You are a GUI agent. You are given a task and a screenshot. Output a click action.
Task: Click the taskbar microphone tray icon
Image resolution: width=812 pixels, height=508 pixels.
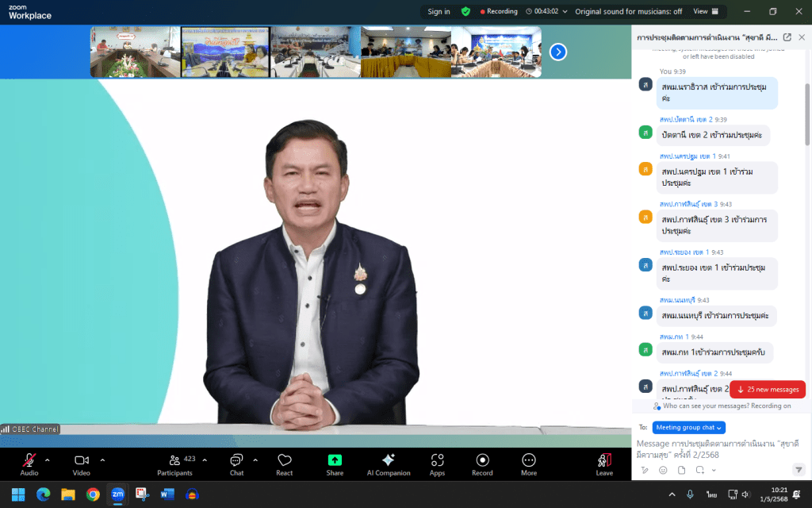coord(690,495)
